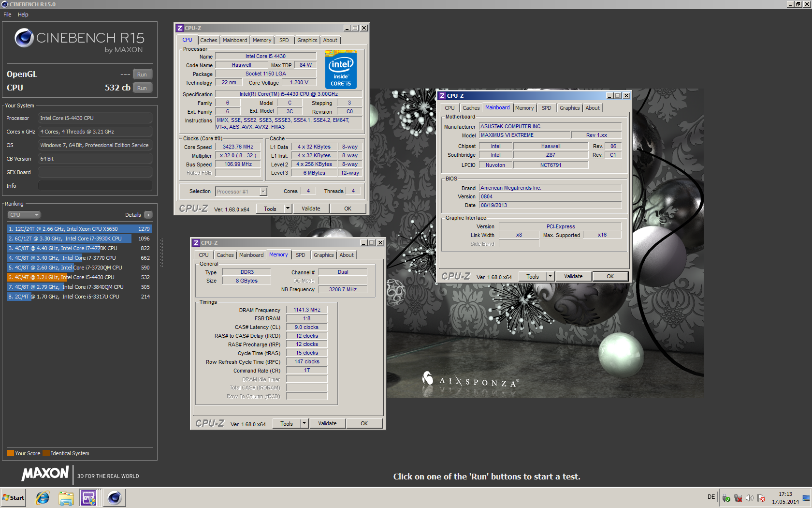This screenshot has width=812, height=508.
Task: Select ranking row Intel Xeon CPU X5650
Action: [79, 229]
